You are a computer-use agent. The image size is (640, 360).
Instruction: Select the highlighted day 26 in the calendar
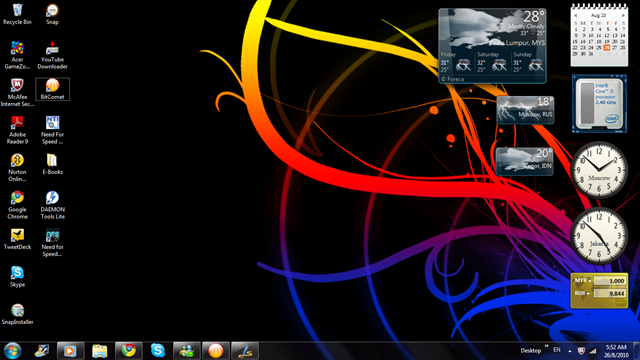[607, 48]
